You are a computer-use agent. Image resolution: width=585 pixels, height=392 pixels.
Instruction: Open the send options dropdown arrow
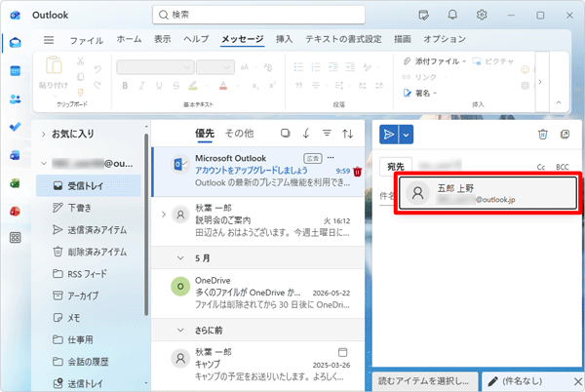pyautogui.click(x=407, y=135)
